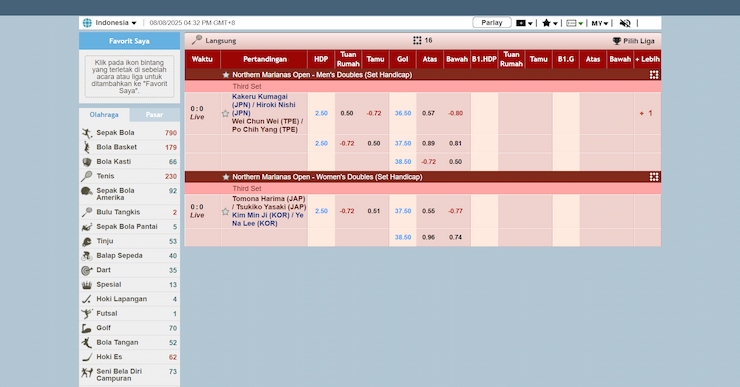Select under odds 0.81 at 37.50

pyautogui.click(x=455, y=143)
